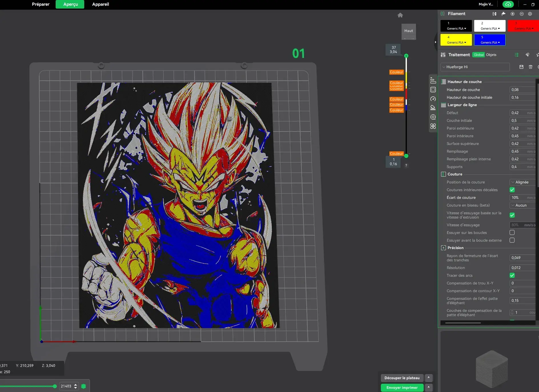Collapse the right sidebar with arrow handle
The height and width of the screenshot is (392, 539).
coord(435,42)
